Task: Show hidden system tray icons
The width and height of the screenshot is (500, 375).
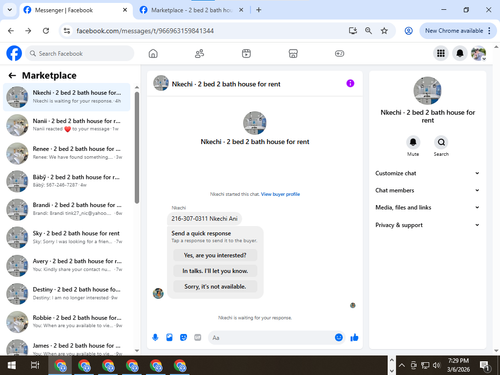Action: pyautogui.click(x=402, y=365)
